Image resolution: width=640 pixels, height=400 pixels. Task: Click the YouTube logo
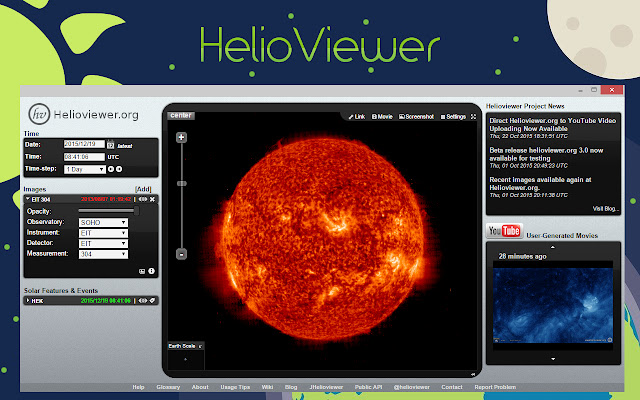click(504, 231)
